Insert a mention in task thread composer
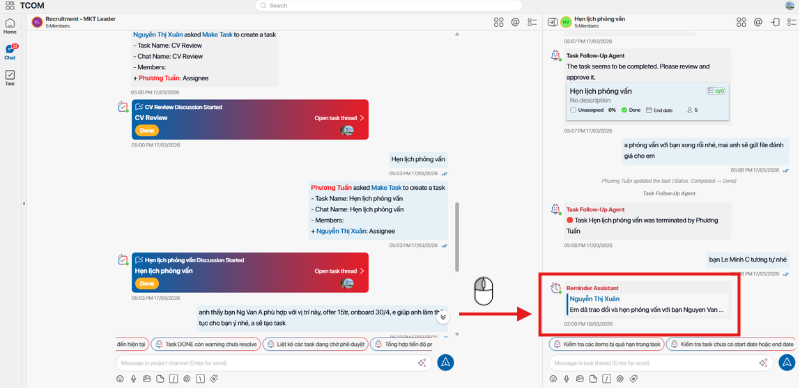The height and width of the screenshot is (388, 799). tap(620, 379)
